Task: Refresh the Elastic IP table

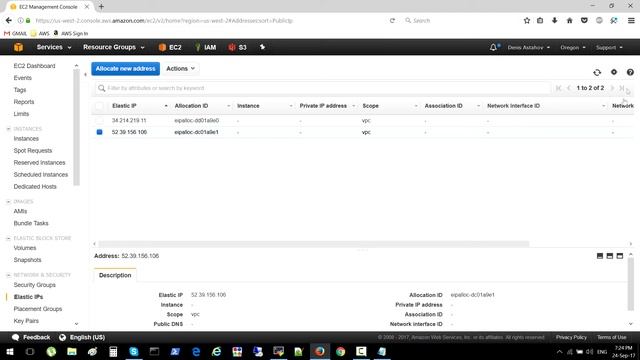Action: 597,72
